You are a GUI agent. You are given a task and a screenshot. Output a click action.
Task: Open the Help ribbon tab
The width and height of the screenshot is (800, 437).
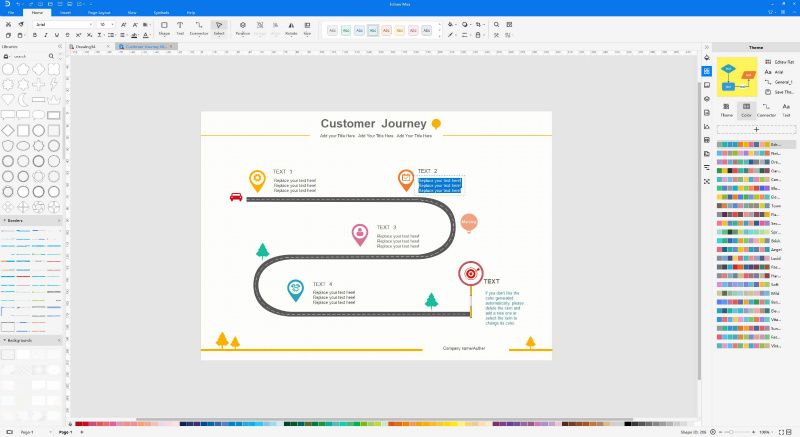tap(191, 12)
